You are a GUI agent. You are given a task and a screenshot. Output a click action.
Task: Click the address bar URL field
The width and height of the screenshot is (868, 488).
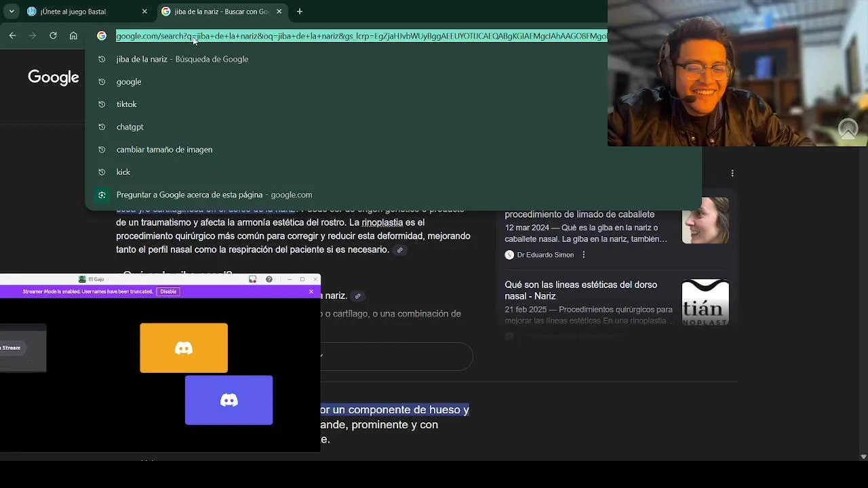coord(361,36)
